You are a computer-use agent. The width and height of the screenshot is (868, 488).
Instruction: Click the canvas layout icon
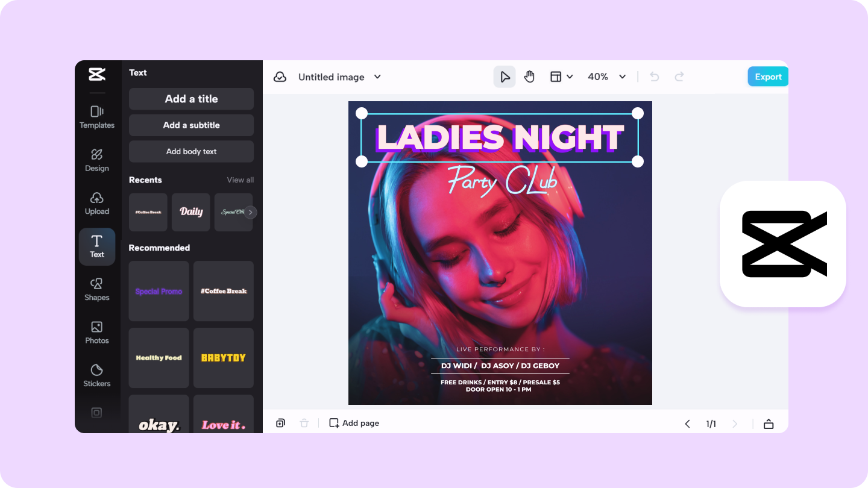(556, 77)
